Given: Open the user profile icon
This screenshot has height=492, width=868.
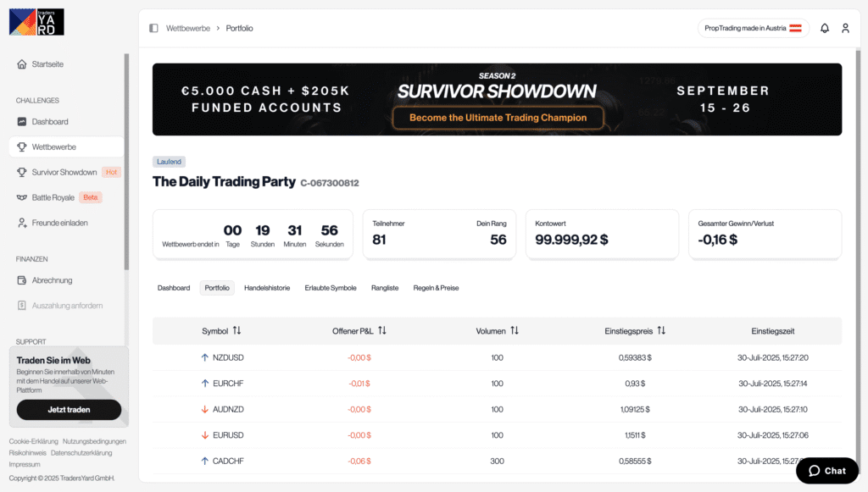Looking at the screenshot, I should [845, 28].
